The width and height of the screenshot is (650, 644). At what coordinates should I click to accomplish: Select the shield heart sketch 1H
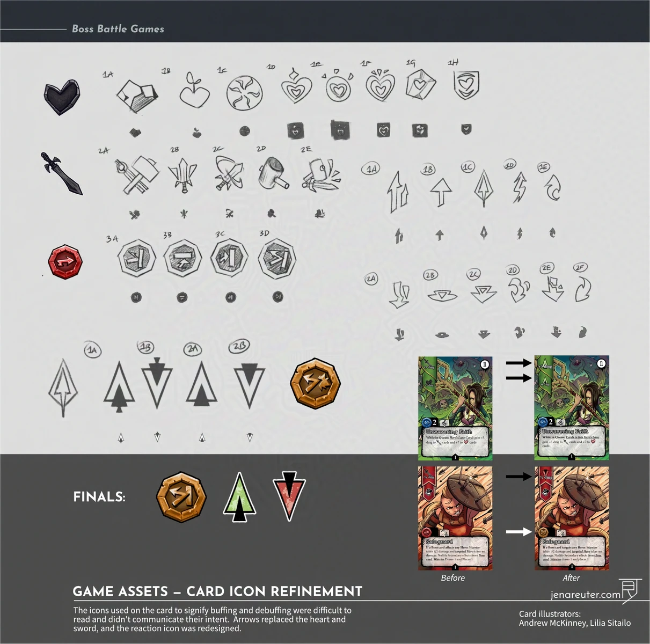tap(466, 85)
